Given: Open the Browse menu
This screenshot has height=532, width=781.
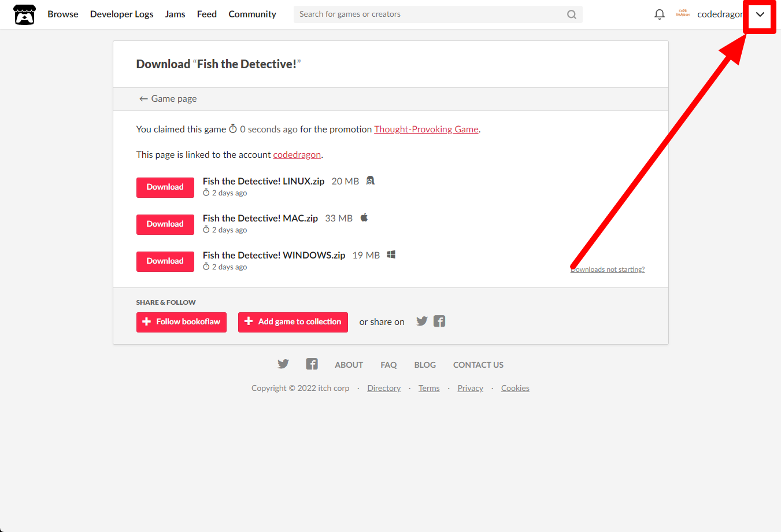Looking at the screenshot, I should coord(63,14).
